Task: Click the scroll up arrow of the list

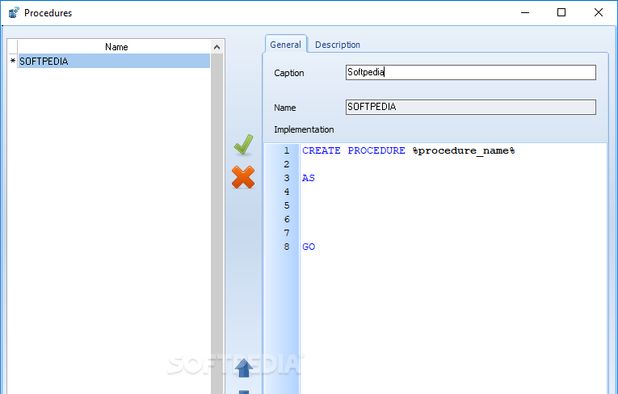Action: (x=217, y=47)
